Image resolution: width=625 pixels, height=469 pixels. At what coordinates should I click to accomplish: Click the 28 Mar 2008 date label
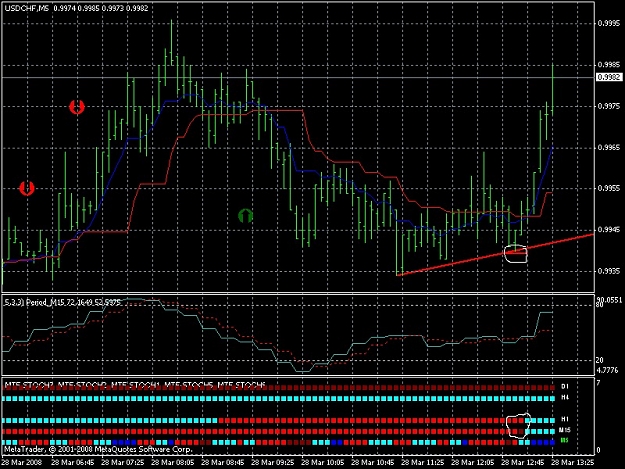click(22, 463)
